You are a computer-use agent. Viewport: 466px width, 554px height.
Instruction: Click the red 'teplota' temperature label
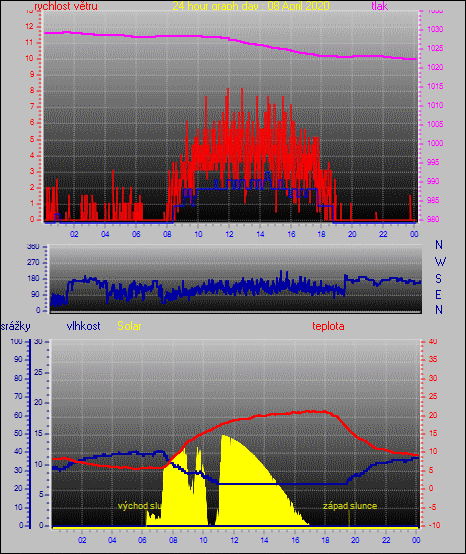328,326
